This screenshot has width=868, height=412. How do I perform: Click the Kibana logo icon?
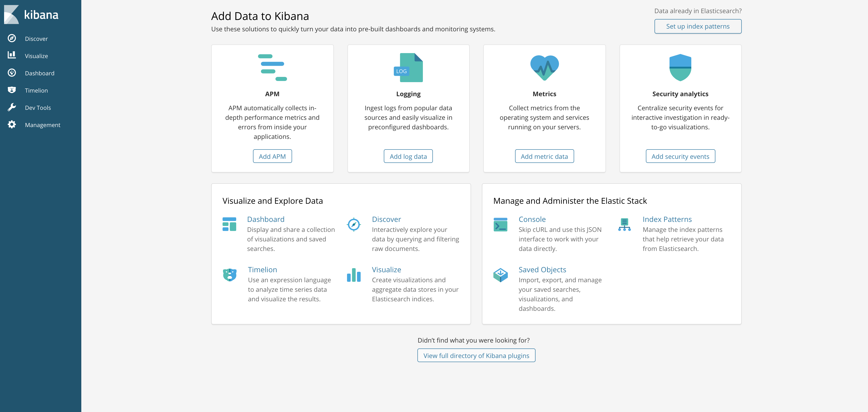click(11, 15)
